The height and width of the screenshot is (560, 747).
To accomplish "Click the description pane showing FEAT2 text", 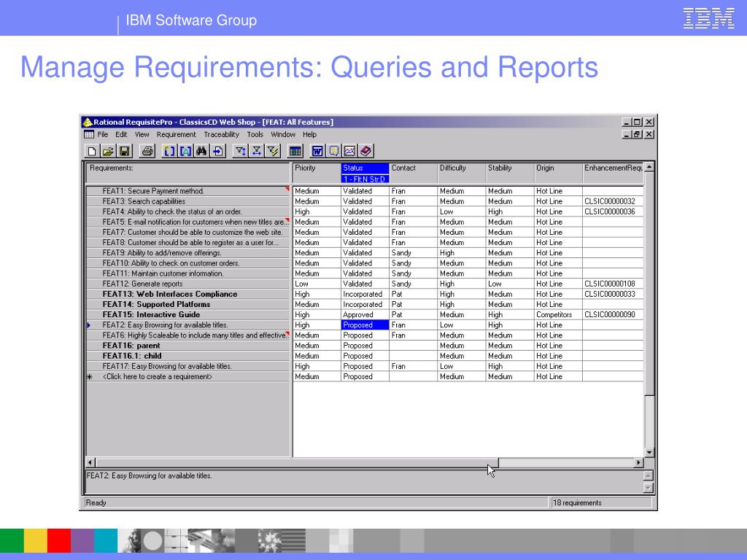I will point(363,482).
